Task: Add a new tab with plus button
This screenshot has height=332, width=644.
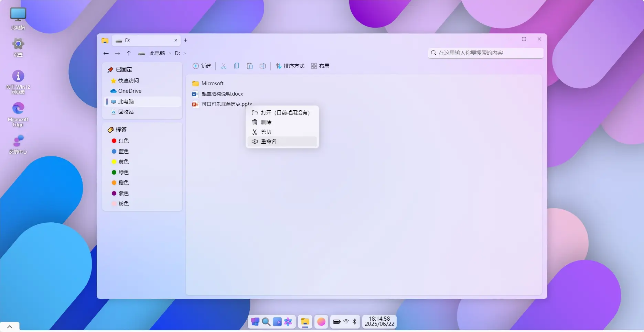Action: [x=185, y=40]
